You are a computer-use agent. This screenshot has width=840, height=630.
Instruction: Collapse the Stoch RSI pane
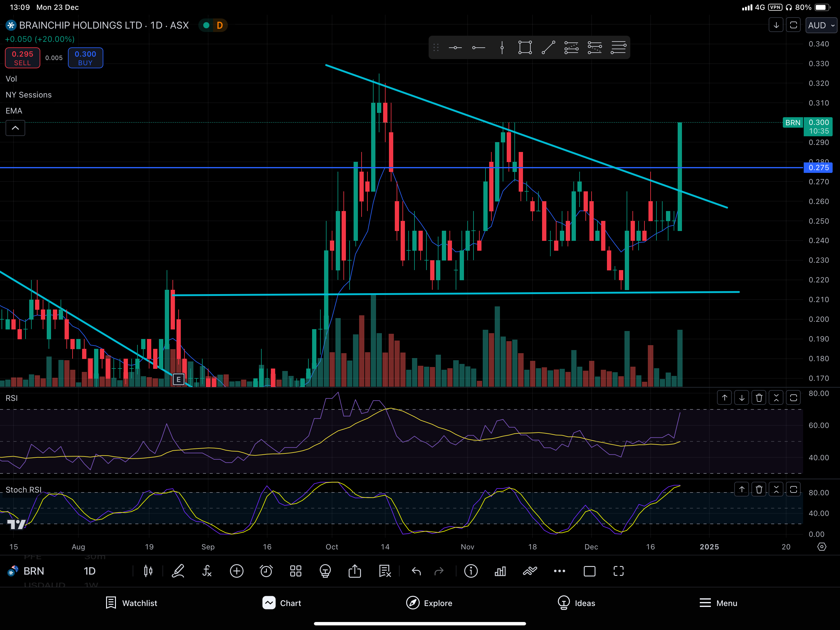tap(776, 490)
